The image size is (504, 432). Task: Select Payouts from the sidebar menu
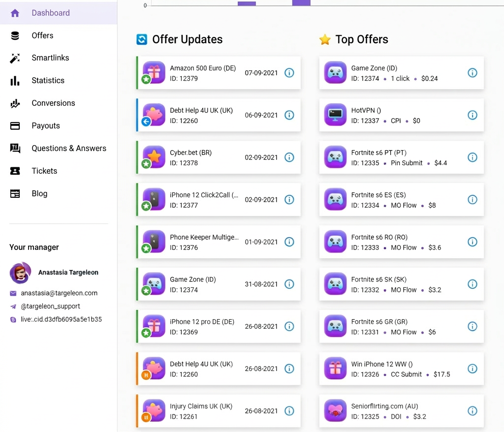[59, 125]
